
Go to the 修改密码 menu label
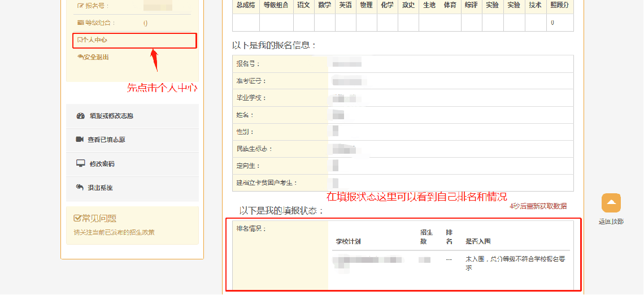pos(102,164)
